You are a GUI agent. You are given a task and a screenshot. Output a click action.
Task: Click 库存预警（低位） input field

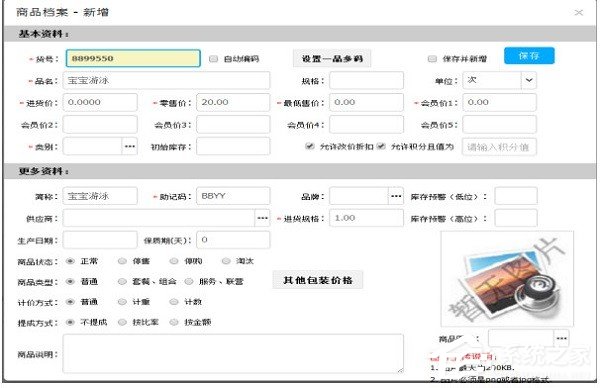(x=516, y=196)
